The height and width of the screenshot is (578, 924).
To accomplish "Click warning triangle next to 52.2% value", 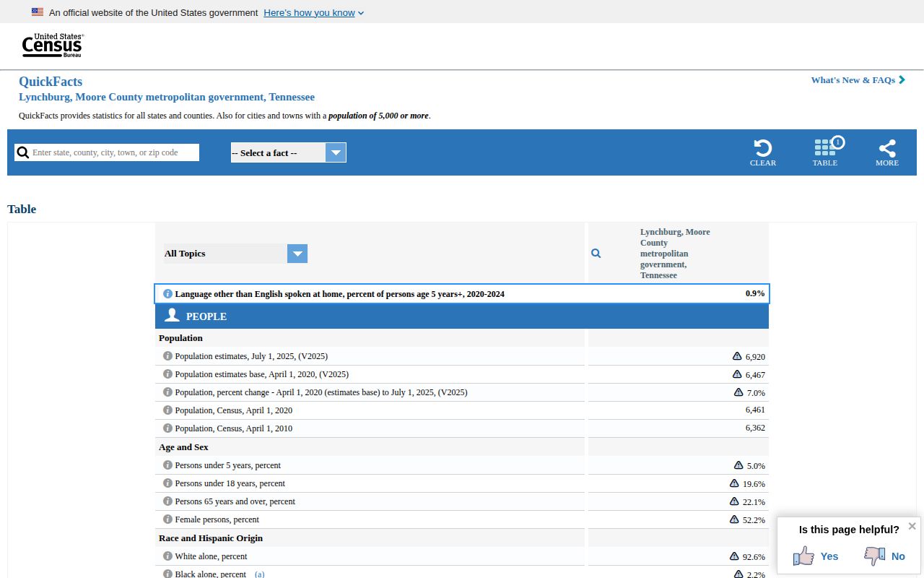I will [734, 519].
